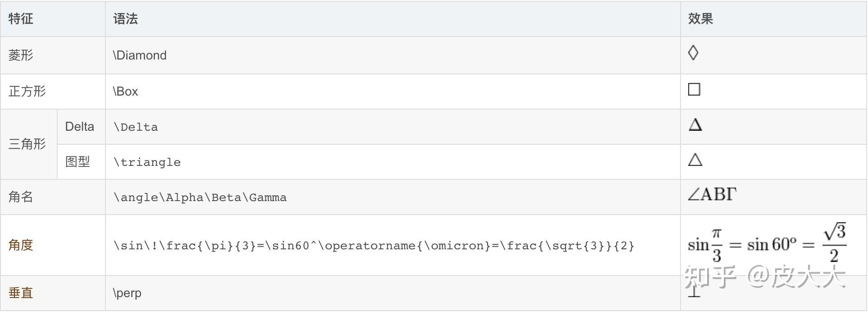Select the \angle\Alpha\Beta\Gamma code
Screen dimensions: 868x312
coord(200,197)
